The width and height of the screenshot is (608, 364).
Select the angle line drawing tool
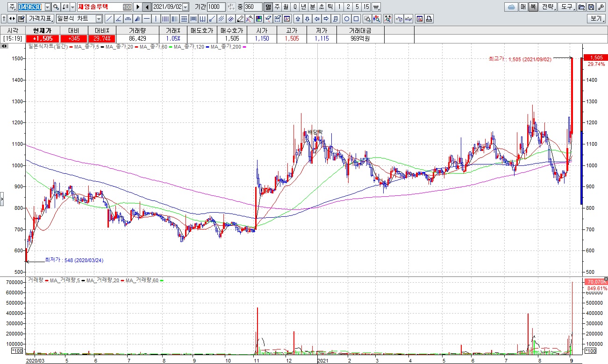point(118,19)
